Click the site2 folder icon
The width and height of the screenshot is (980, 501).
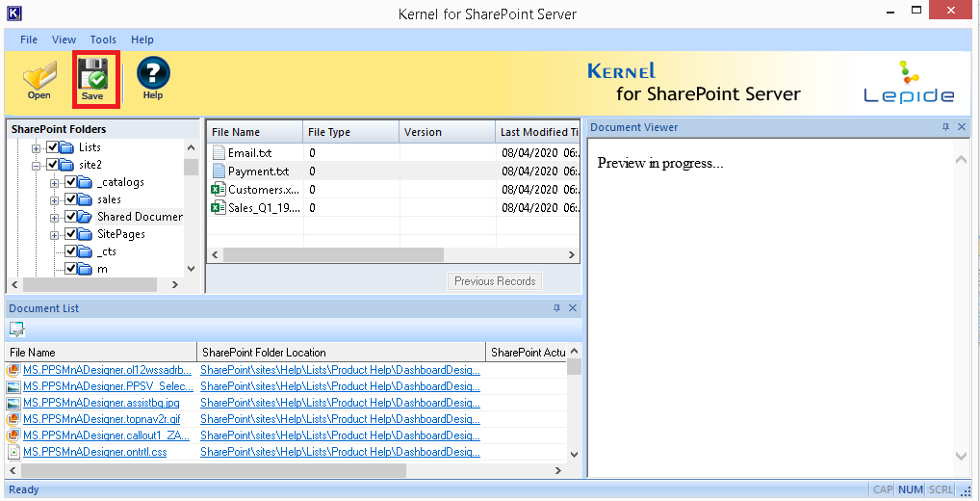(x=66, y=165)
